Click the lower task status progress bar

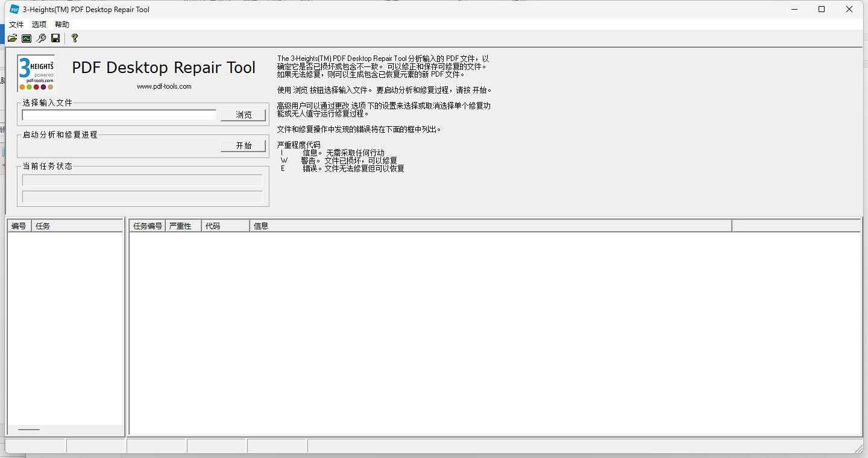click(142, 197)
